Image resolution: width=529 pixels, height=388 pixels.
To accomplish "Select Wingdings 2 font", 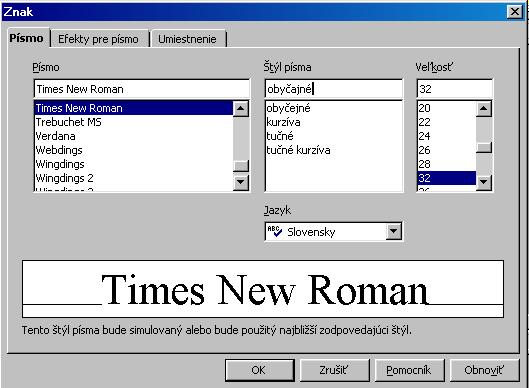I will (134, 178).
